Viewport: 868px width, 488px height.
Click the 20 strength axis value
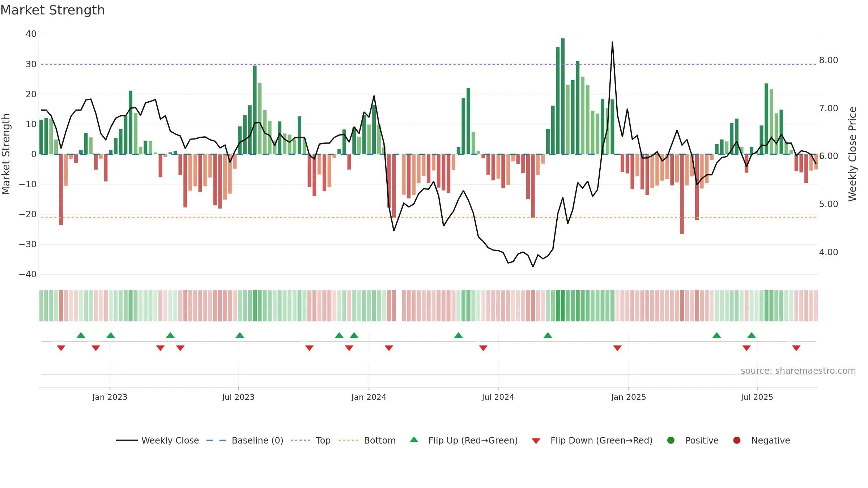(x=31, y=94)
